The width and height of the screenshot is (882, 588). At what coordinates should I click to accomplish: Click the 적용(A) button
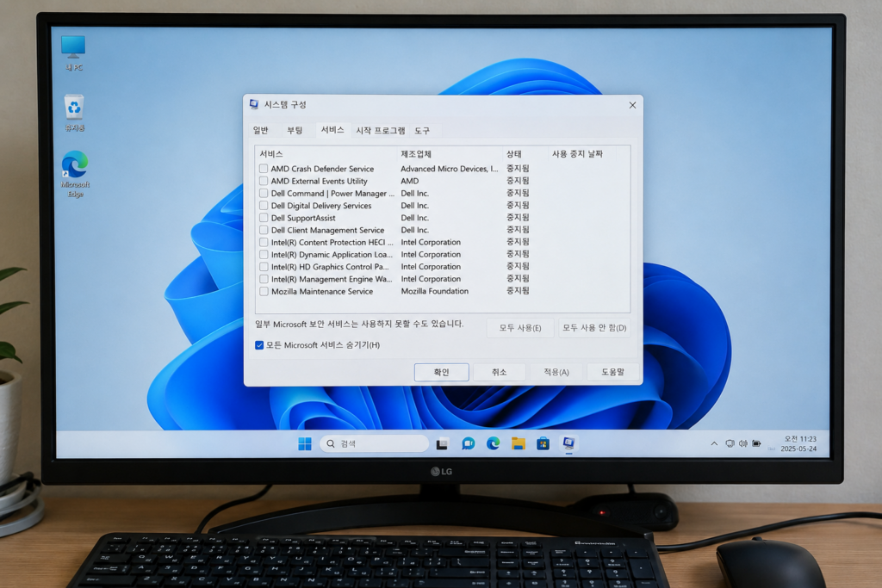[x=556, y=372]
